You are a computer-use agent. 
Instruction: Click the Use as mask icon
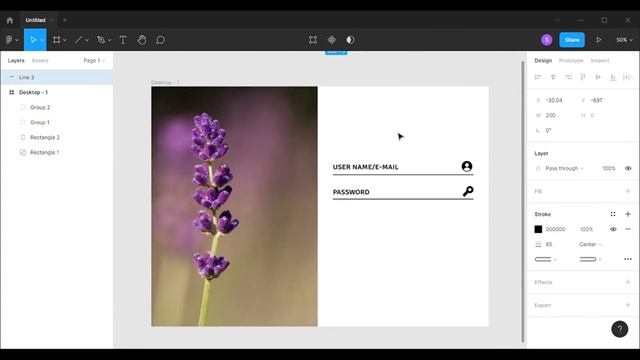pos(350,40)
